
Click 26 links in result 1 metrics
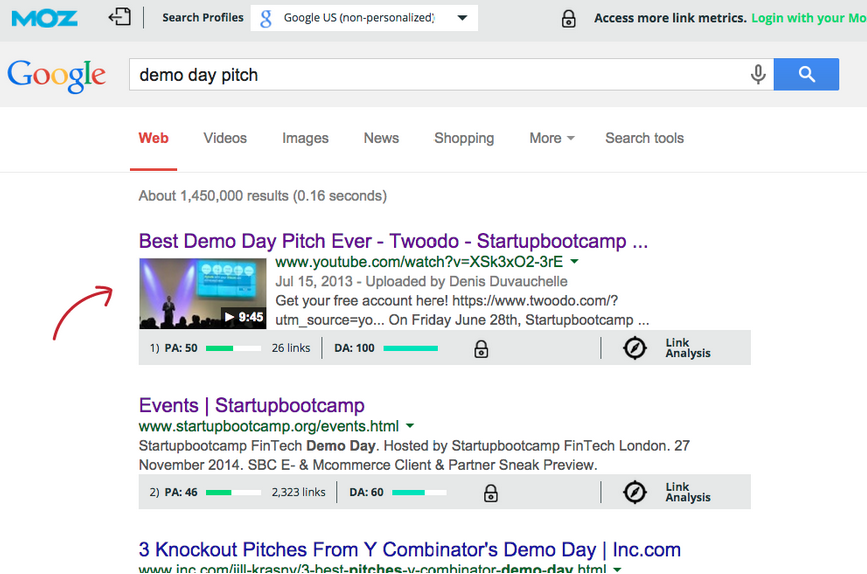291,348
